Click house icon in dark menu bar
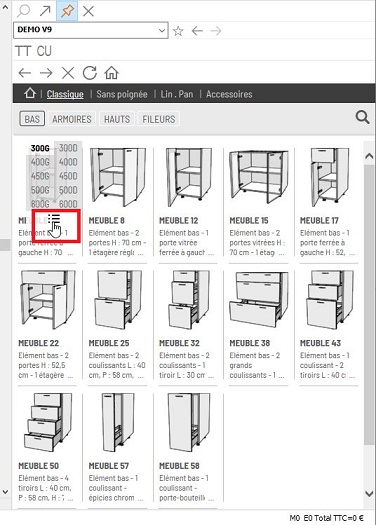 point(30,93)
